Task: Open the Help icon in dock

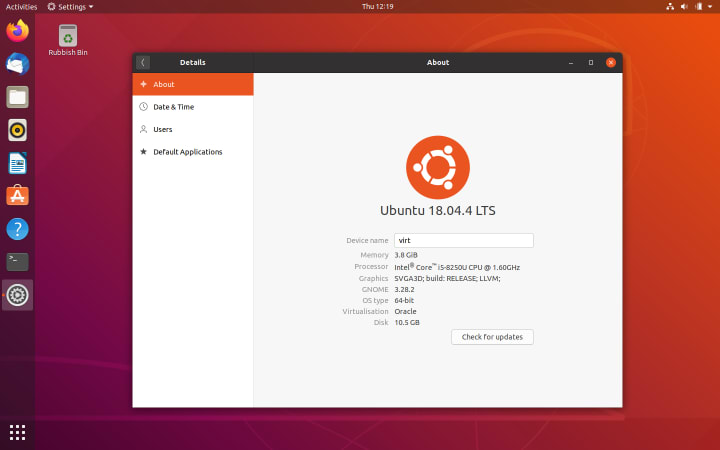Action: point(17,229)
